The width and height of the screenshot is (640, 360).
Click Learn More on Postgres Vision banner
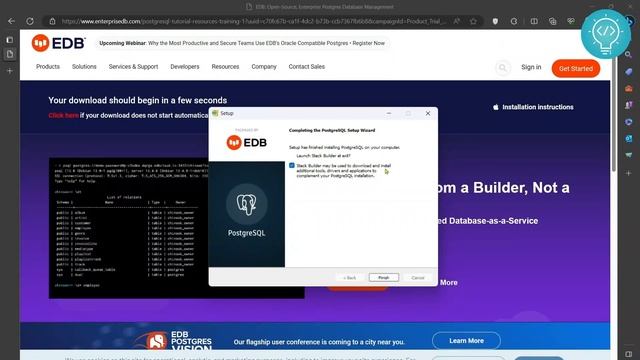466,341
